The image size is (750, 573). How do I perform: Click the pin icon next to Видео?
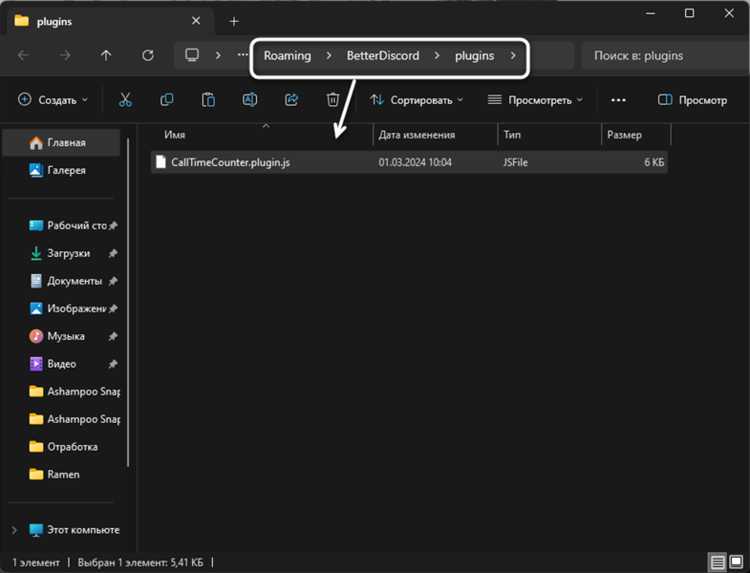(113, 364)
